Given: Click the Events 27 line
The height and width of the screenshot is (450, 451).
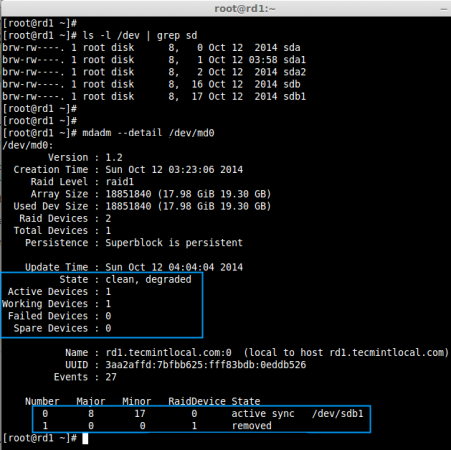Looking at the screenshot, I should tap(85, 377).
